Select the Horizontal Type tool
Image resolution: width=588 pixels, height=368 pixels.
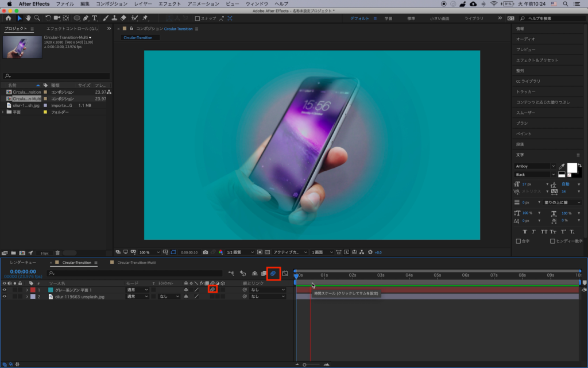point(94,18)
